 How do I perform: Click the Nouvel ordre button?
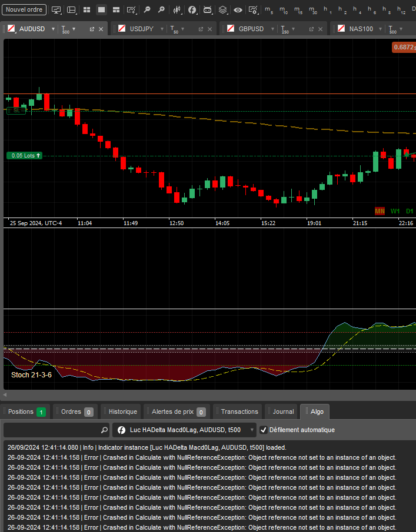24,9
